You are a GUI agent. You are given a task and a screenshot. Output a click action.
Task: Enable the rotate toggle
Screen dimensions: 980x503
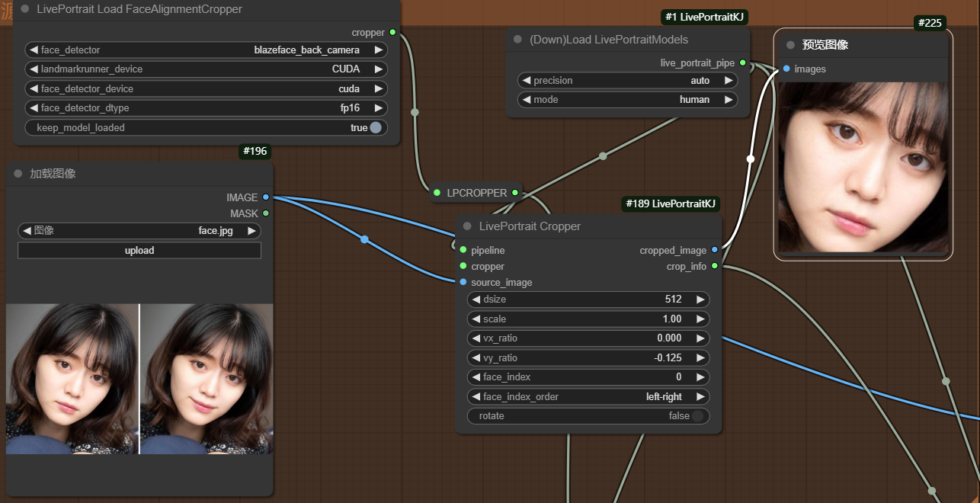pos(697,416)
